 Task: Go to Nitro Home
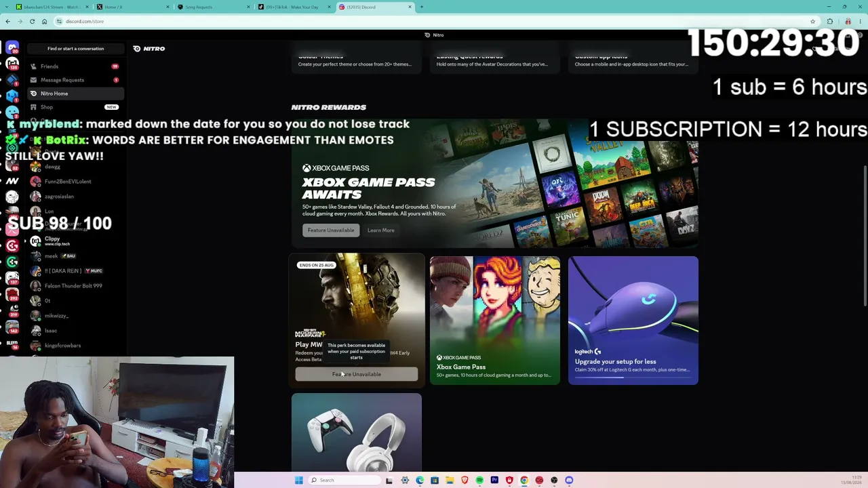tap(75, 94)
